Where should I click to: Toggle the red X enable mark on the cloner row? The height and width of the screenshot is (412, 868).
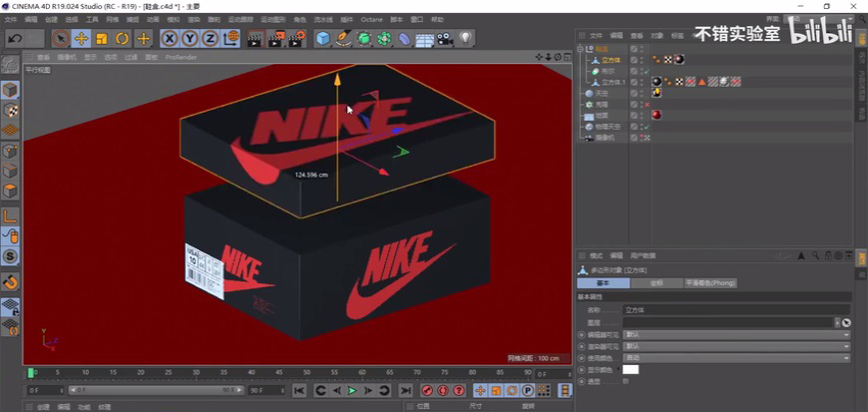point(647,105)
